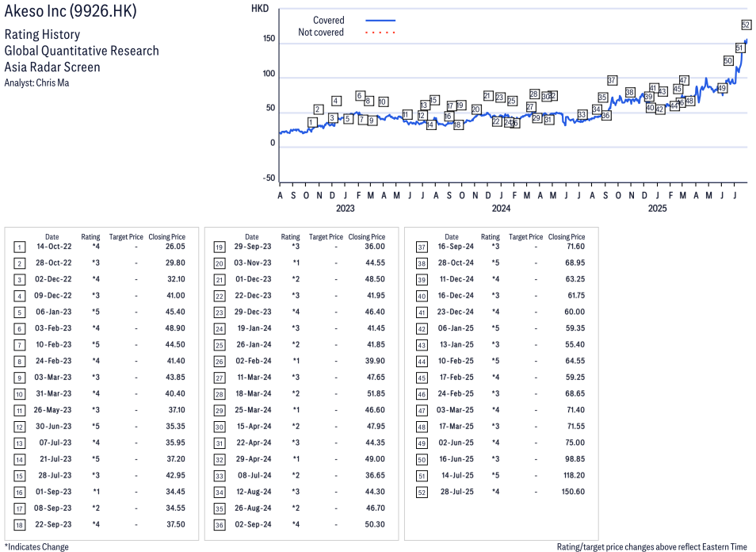Viewport: 756px width, 552px height.
Task: Click the Date header in the first table
Action: pos(52,237)
